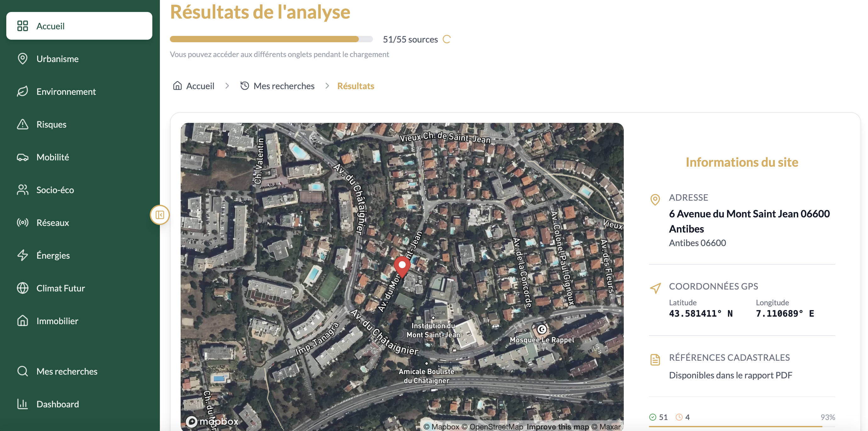Collapse the sidebar with the panel toggle

(x=160, y=215)
